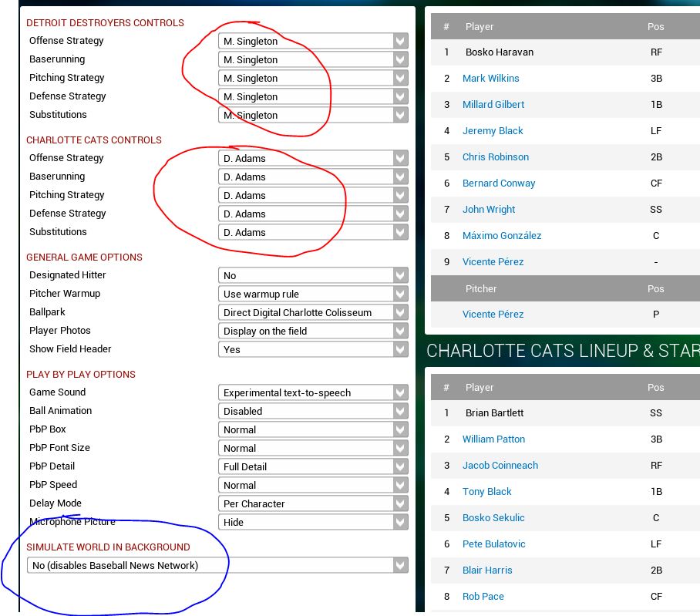The height and width of the screenshot is (616, 700).
Task: Click SS position in Brian Bartlett row
Action: [656, 413]
